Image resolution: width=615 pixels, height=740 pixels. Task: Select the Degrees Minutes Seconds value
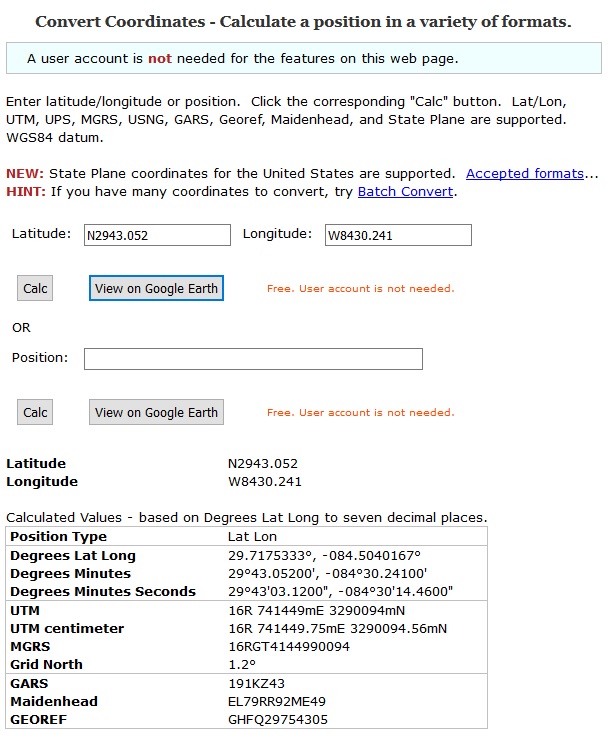(x=340, y=591)
